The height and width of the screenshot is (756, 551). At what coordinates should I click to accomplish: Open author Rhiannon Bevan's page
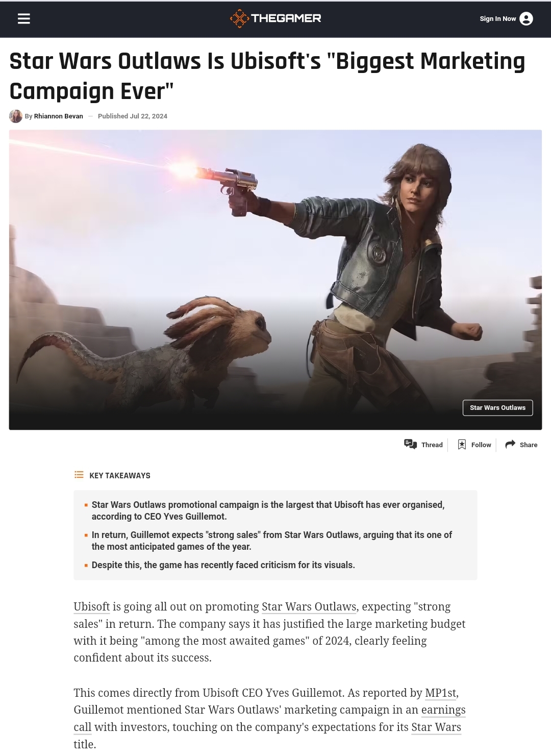[x=59, y=116]
